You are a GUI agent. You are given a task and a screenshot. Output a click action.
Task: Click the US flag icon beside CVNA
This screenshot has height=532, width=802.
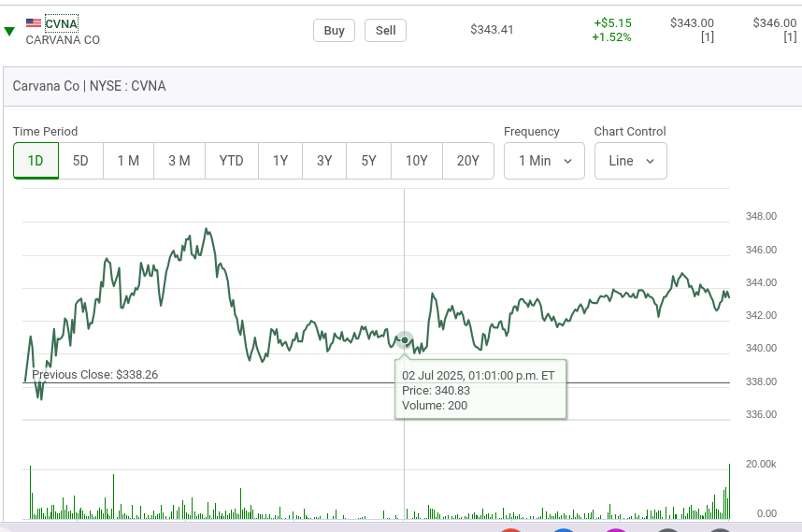tap(34, 23)
